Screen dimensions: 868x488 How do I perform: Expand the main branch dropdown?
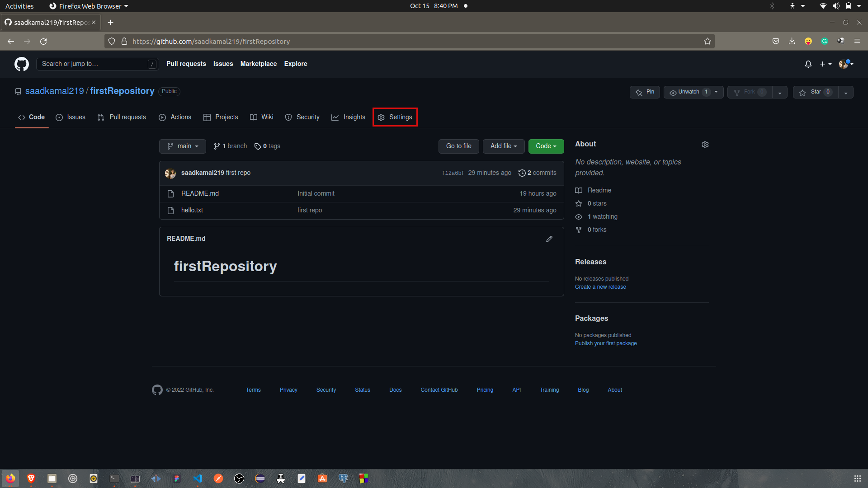point(182,146)
